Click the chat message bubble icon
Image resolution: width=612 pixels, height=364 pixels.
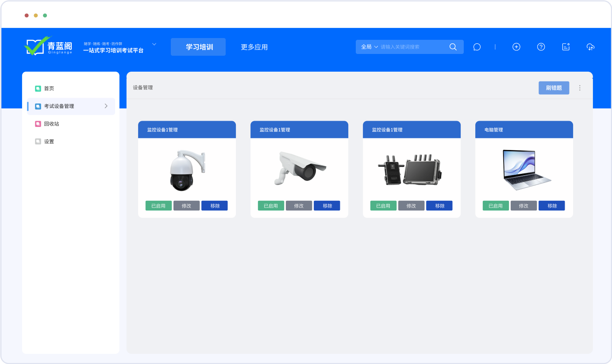[x=477, y=47]
